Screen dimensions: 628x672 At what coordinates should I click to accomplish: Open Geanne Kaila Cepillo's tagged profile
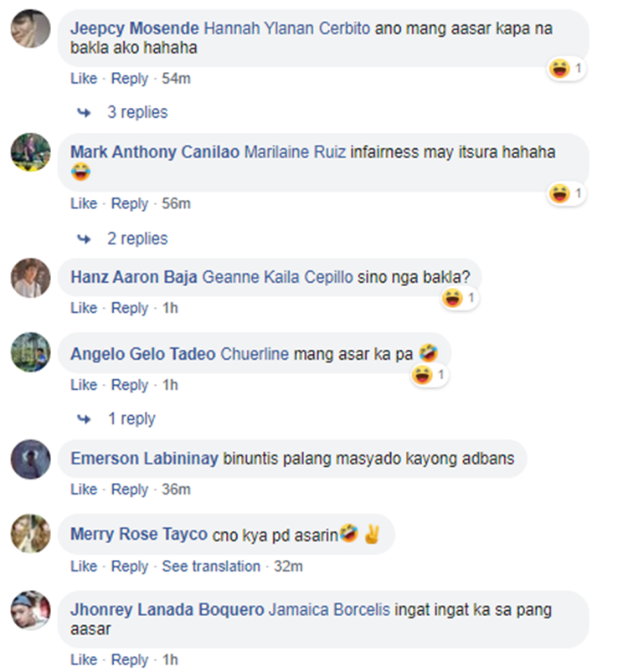point(277,277)
